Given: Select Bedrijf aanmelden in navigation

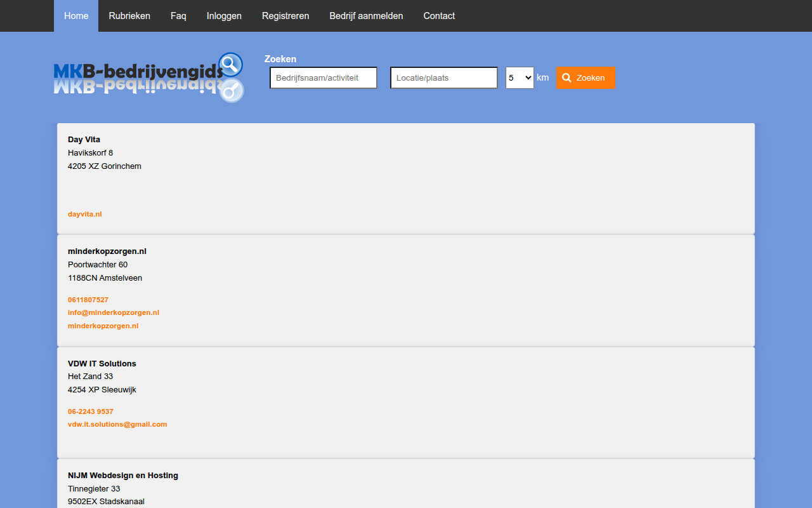Looking at the screenshot, I should tap(366, 16).
